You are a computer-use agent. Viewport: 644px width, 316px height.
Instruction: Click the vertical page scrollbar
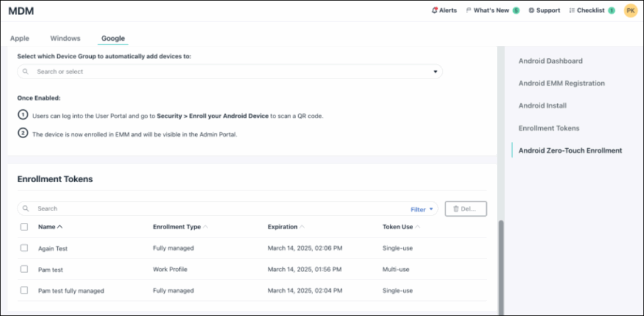[x=501, y=264]
